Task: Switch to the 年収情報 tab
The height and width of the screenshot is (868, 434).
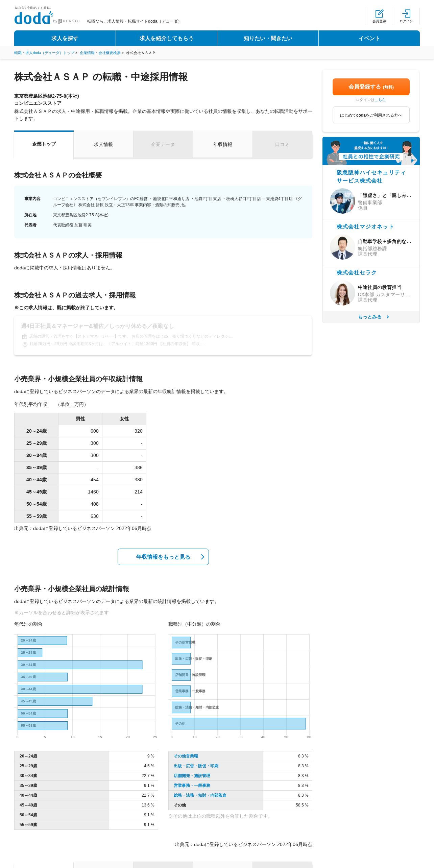Action: click(x=222, y=144)
